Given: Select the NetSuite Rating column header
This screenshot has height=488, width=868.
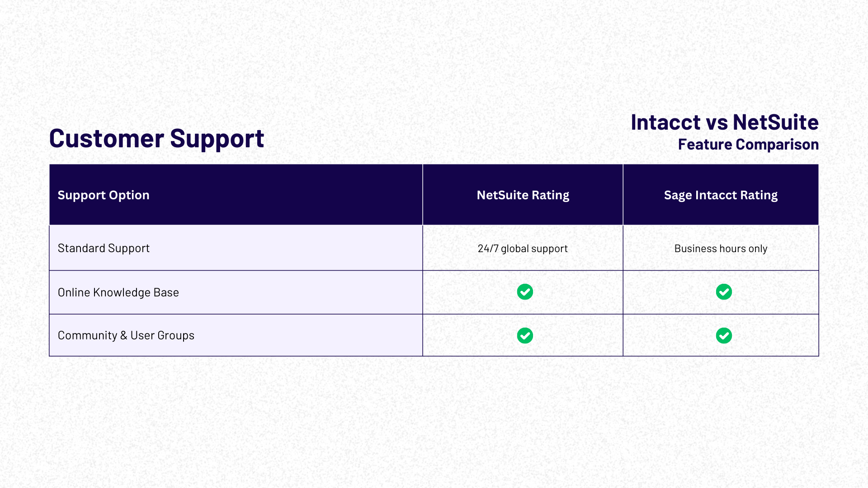Looking at the screenshot, I should 523,194.
